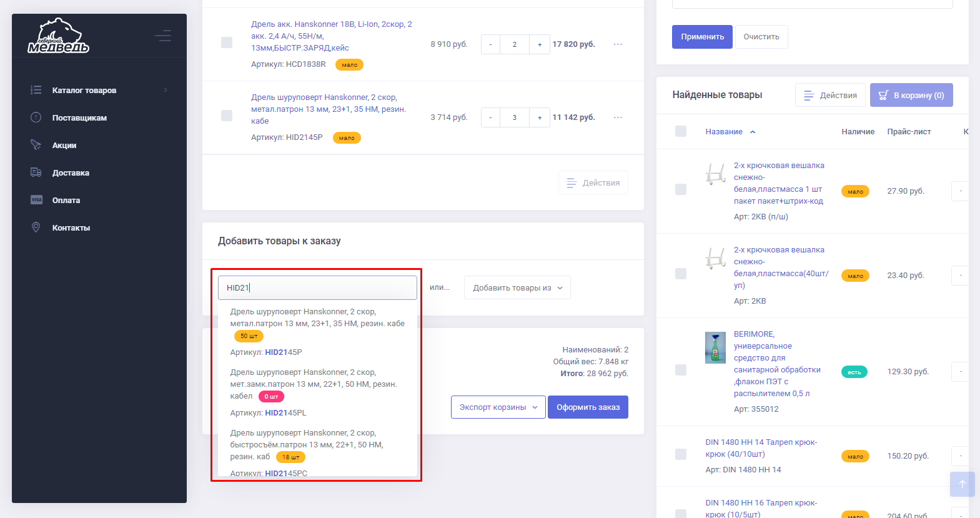Click the map pin icon beside Контакты
The height and width of the screenshot is (518, 980).
(36, 227)
